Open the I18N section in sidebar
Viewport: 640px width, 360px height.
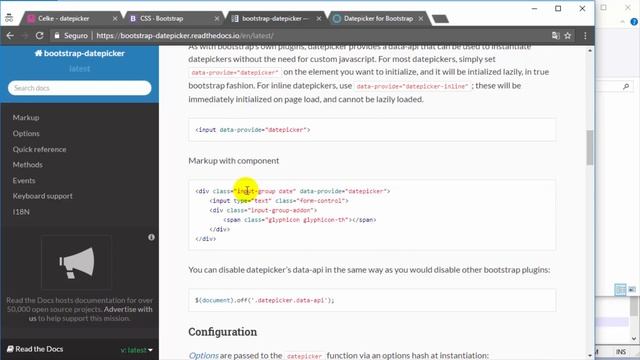coord(21,212)
